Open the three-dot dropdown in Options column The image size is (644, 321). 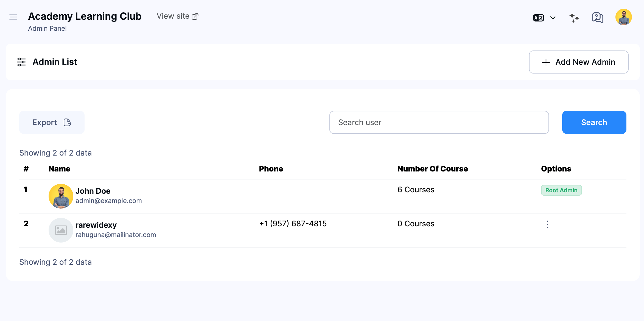point(547,224)
